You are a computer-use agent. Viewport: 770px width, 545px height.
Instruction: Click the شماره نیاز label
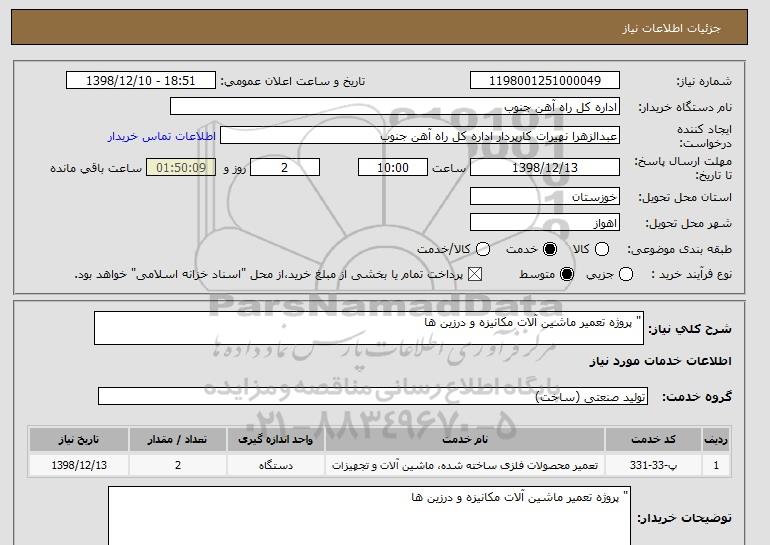tap(704, 81)
